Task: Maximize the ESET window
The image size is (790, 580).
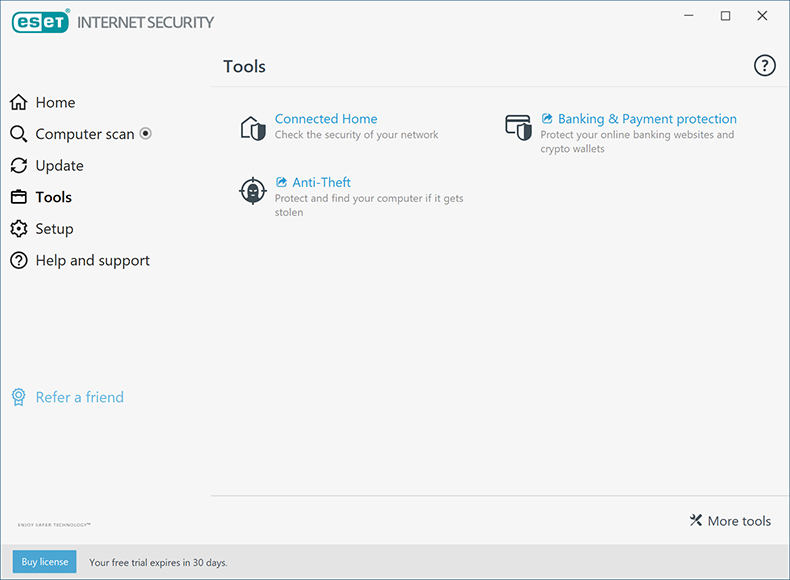Action: tap(726, 16)
